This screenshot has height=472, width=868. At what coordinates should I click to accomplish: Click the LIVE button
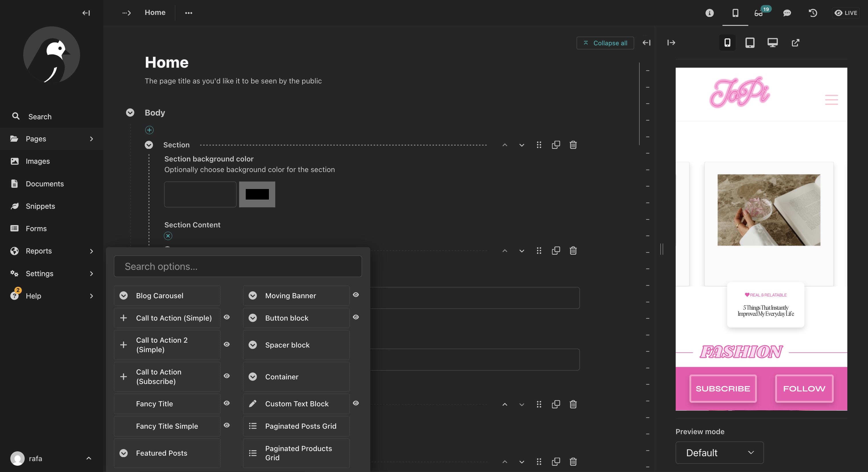tap(846, 13)
